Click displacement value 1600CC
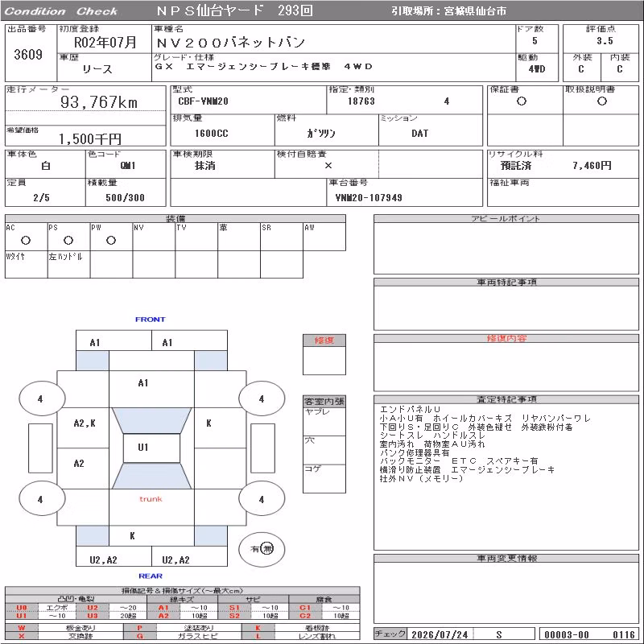Image resolution: width=644 pixels, height=644 pixels. pos(211,133)
